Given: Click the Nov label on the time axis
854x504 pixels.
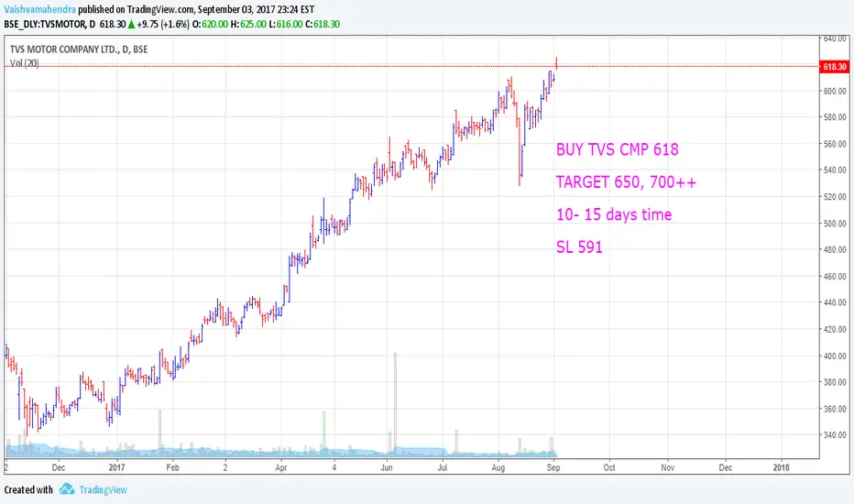Looking at the screenshot, I should 668,467.
